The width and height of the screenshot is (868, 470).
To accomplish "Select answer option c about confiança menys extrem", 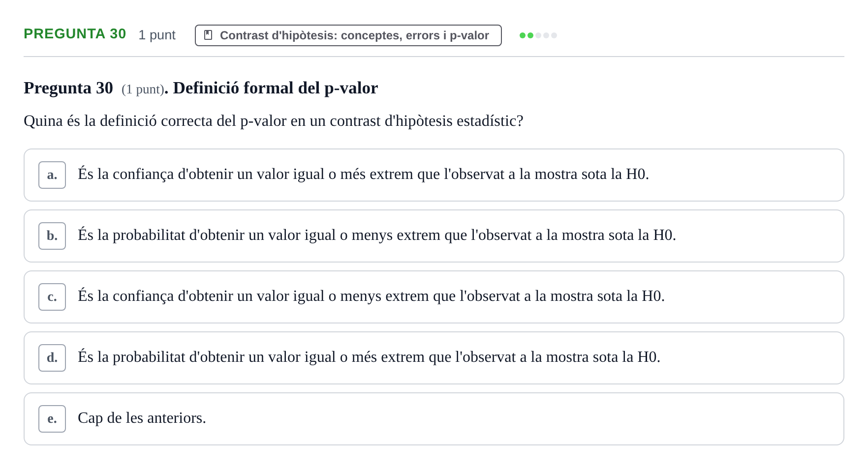I will tap(434, 297).
